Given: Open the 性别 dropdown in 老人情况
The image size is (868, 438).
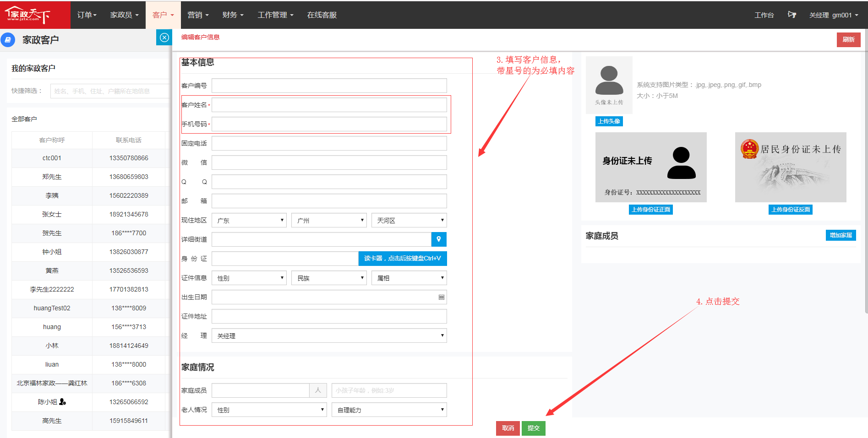Looking at the screenshot, I should [269, 410].
